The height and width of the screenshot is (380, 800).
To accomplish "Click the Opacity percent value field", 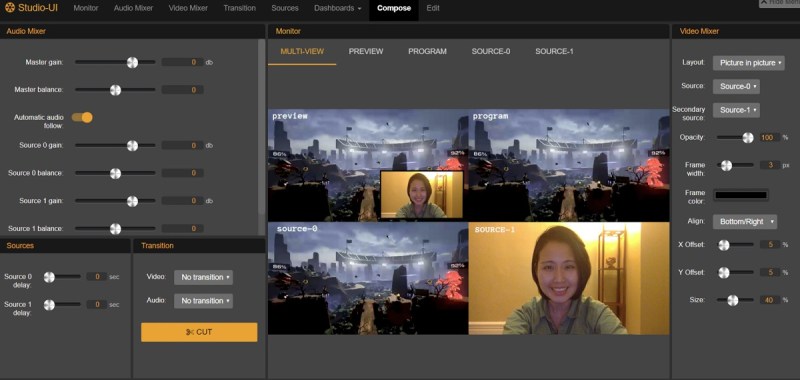I will [x=767, y=137].
